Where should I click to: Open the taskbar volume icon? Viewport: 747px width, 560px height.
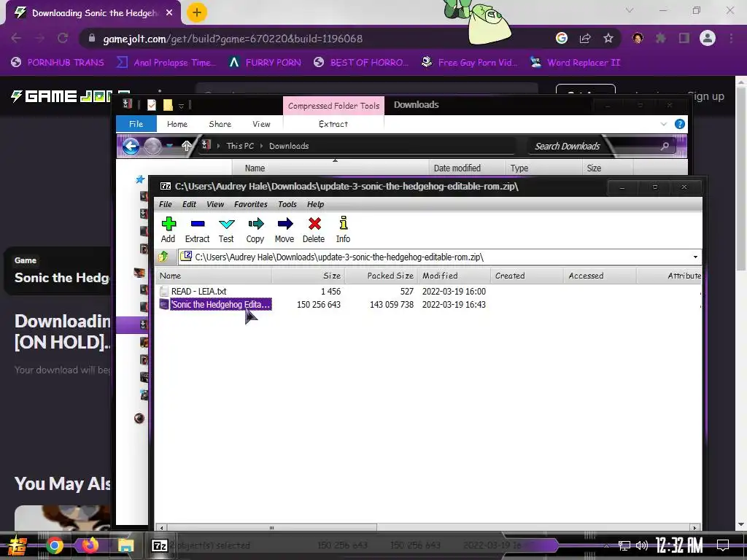tap(642, 545)
